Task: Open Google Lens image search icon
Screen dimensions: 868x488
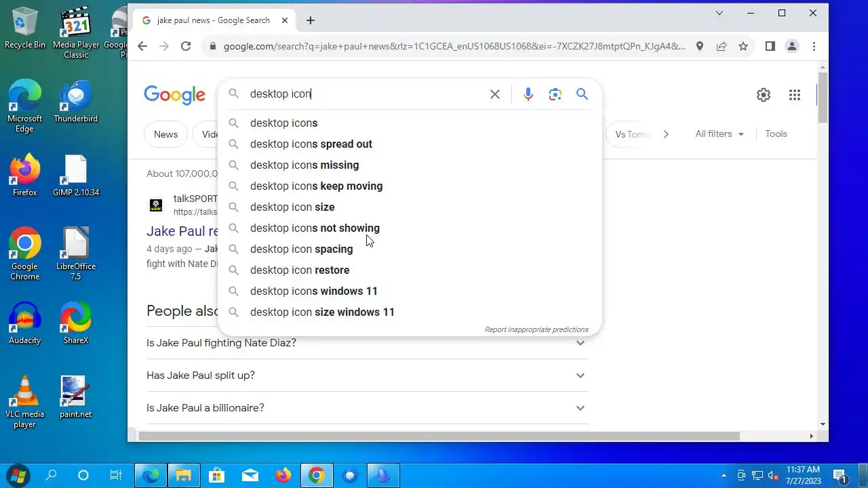Action: (555, 94)
